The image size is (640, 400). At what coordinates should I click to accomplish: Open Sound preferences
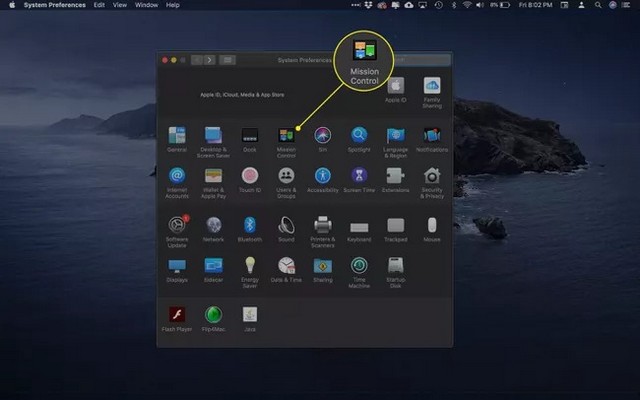click(x=286, y=229)
